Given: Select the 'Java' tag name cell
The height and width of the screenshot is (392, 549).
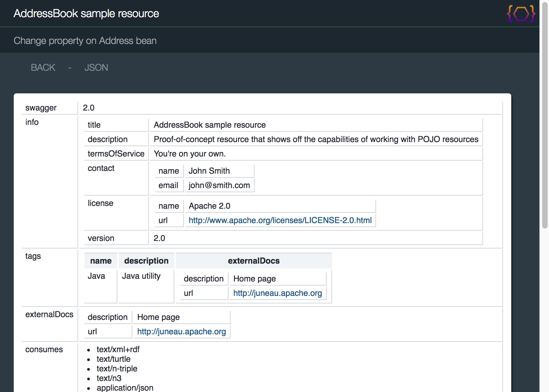Looking at the screenshot, I should point(101,286).
